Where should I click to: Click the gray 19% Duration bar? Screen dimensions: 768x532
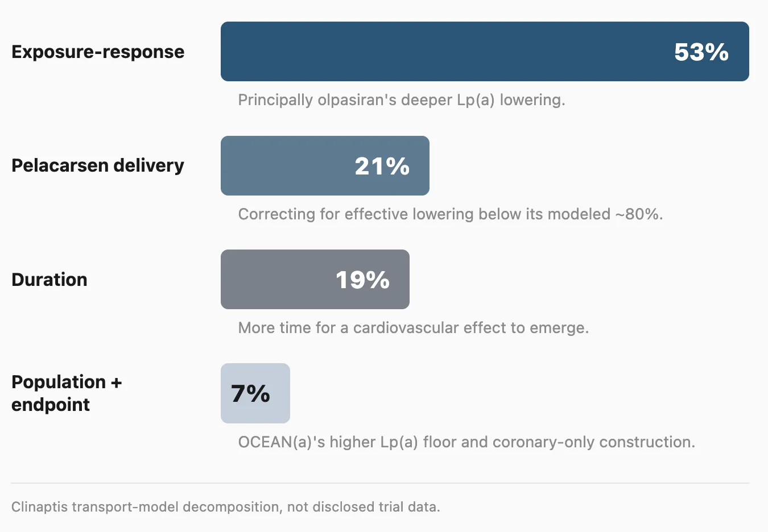[x=315, y=279]
